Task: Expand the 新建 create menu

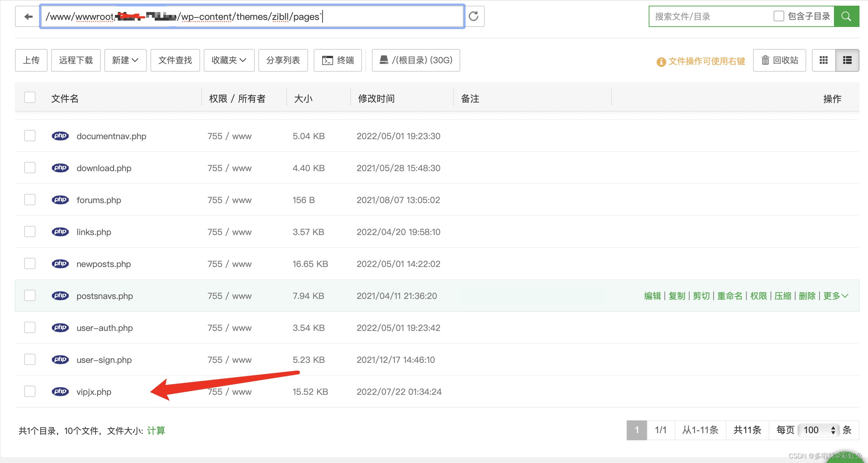Action: click(125, 60)
